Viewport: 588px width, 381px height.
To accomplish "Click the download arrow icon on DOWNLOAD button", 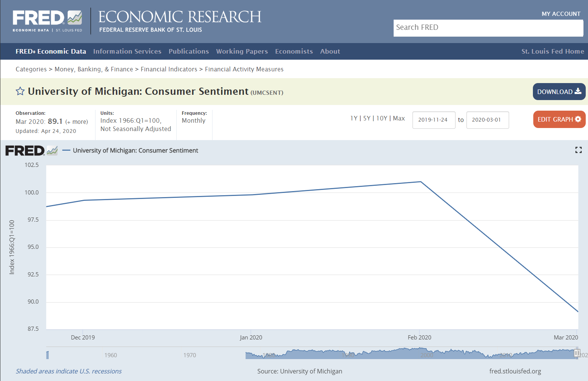I will [578, 91].
